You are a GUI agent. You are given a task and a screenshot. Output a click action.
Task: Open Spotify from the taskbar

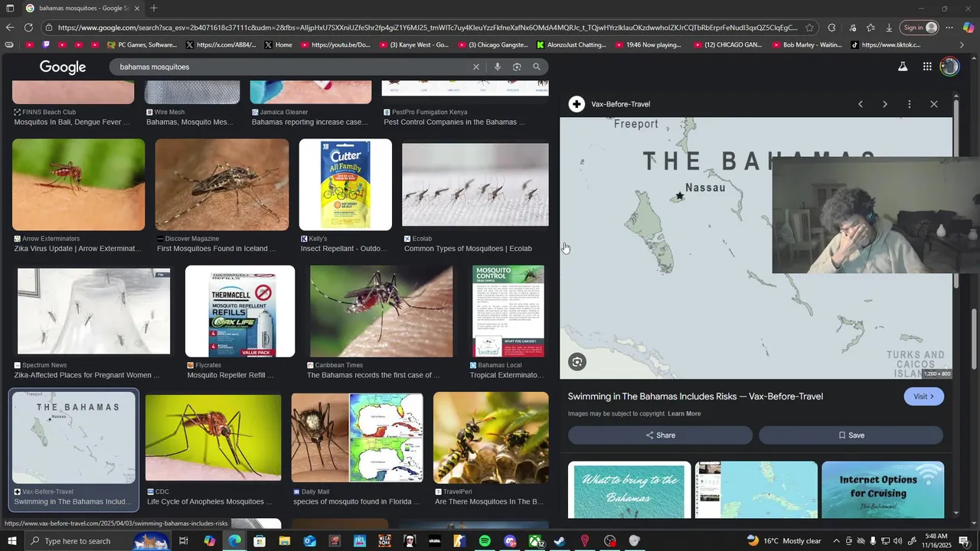(485, 541)
